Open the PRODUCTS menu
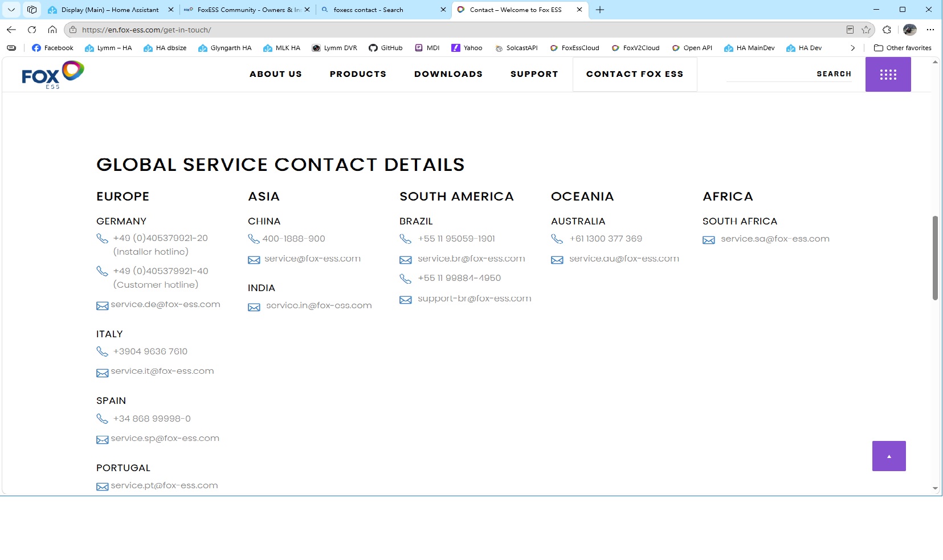The width and height of the screenshot is (943, 560). 358,74
